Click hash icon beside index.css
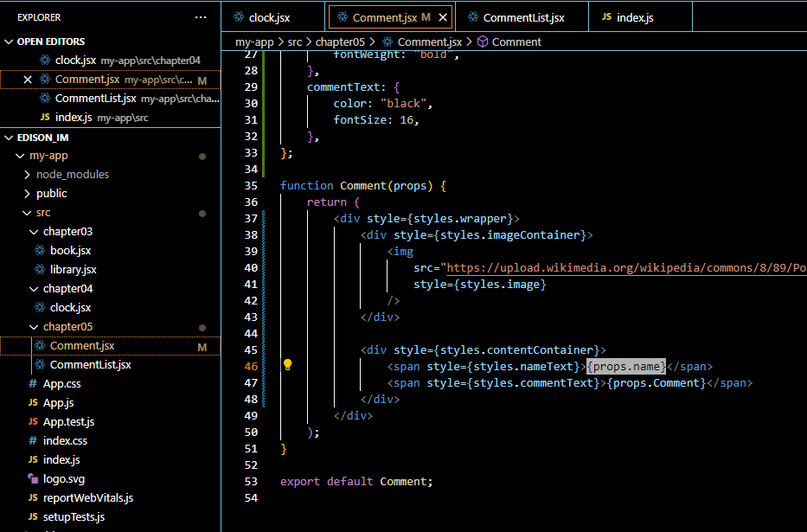 point(33,440)
